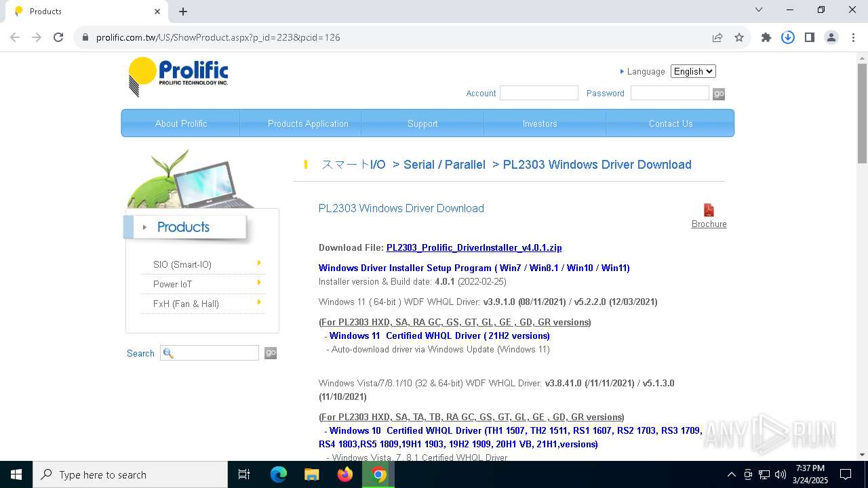Click the search go button
Image resolution: width=868 pixels, height=488 pixels.
click(271, 353)
